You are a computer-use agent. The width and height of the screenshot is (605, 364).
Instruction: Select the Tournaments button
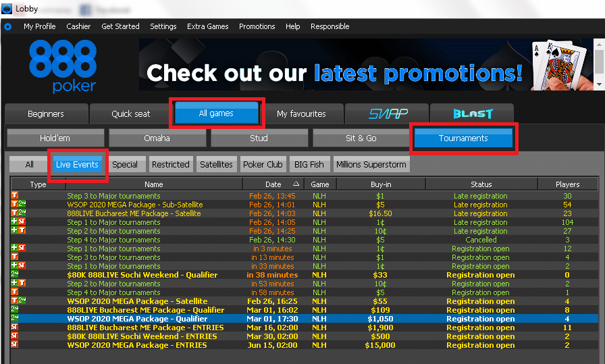(x=463, y=138)
